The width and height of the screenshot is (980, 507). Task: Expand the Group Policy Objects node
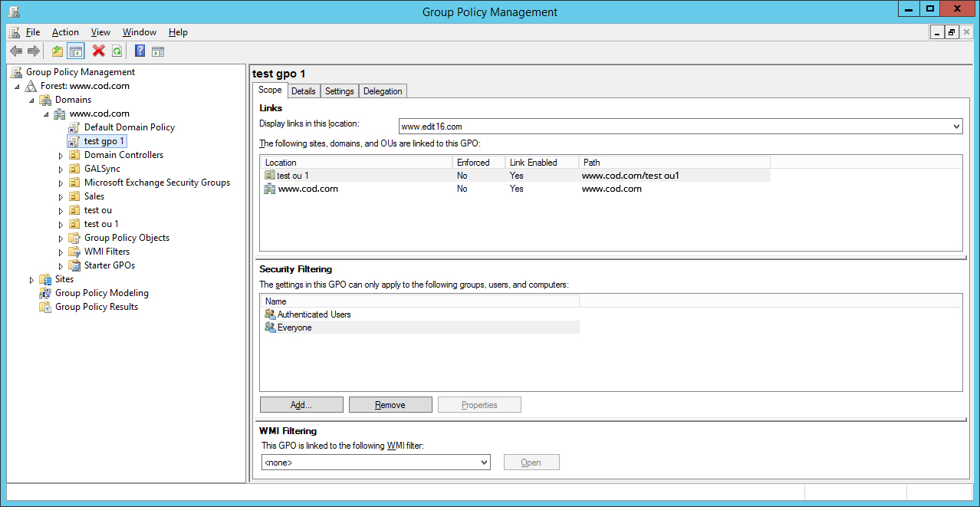click(61, 238)
